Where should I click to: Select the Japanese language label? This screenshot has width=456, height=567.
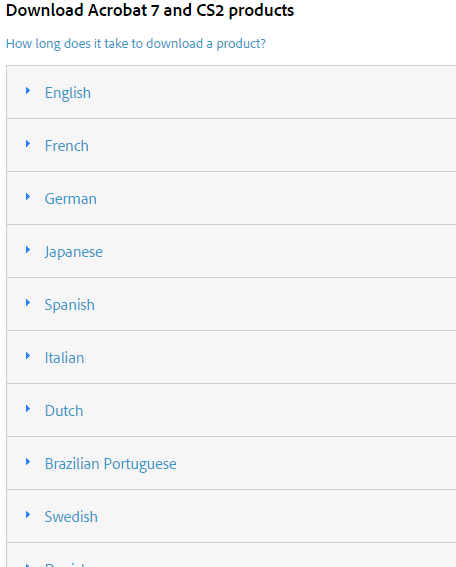pyautogui.click(x=73, y=252)
